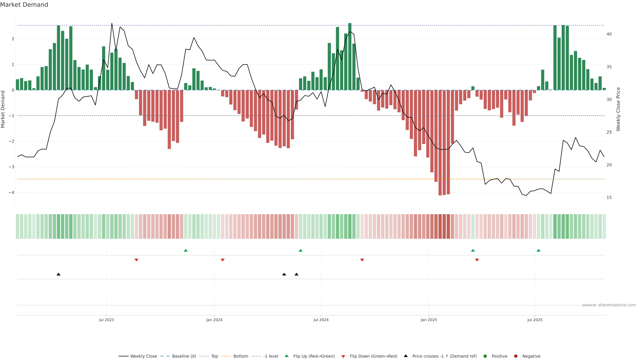Click the green Flip Up marker before Jul 2024

(301, 250)
